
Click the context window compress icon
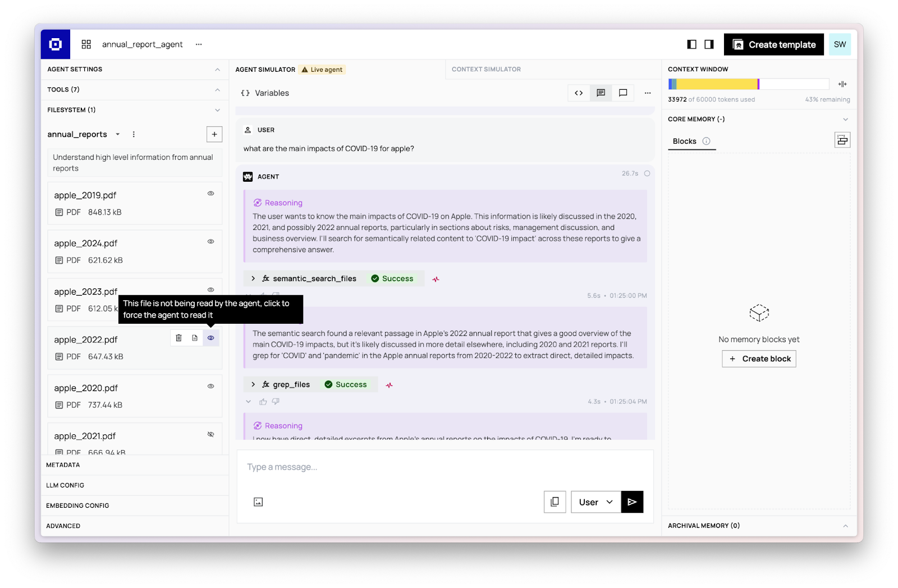(x=842, y=84)
